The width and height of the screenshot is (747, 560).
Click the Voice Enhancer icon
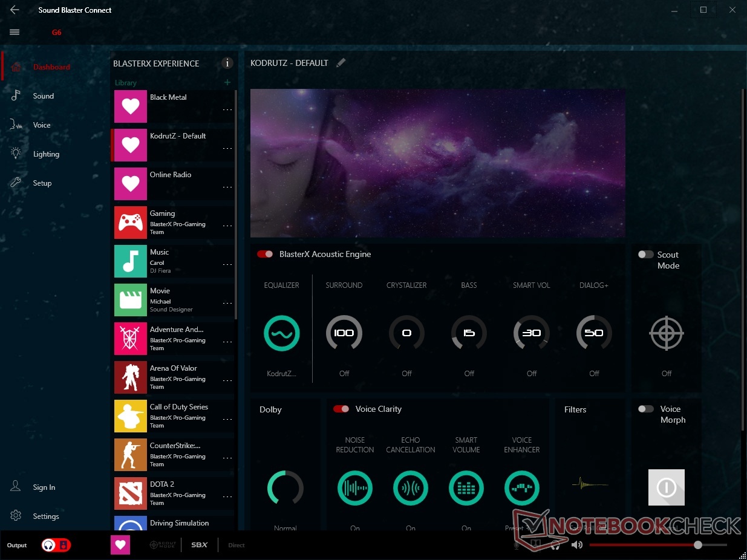coord(522,488)
